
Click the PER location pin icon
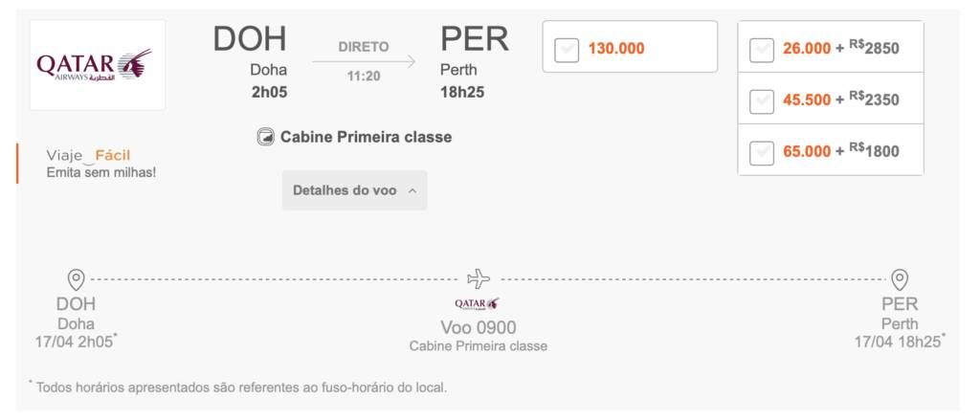click(900, 279)
